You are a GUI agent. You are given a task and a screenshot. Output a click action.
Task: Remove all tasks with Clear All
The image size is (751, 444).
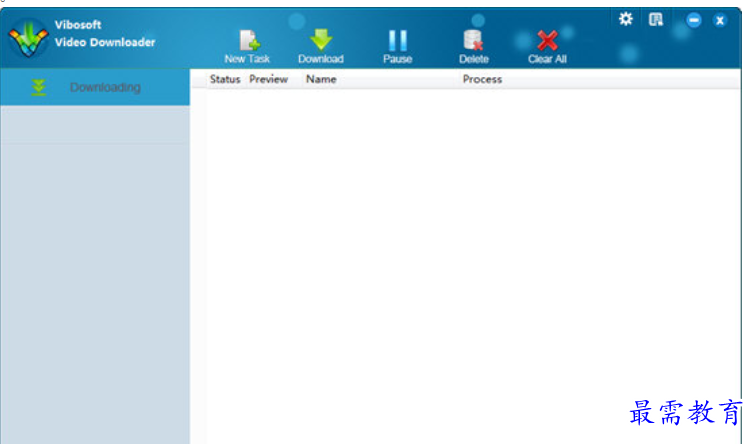click(547, 46)
